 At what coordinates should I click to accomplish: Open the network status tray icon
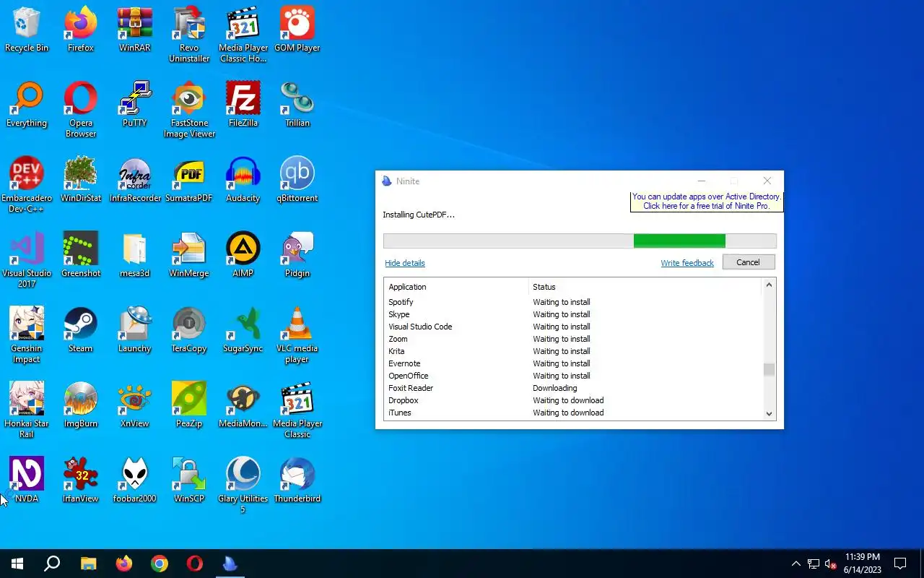pyautogui.click(x=814, y=564)
